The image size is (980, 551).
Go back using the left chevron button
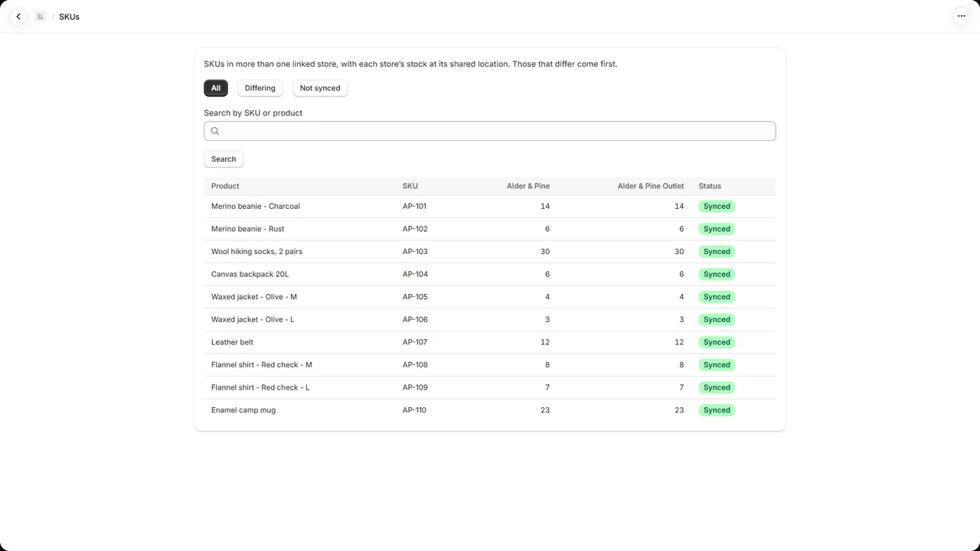(x=18, y=16)
